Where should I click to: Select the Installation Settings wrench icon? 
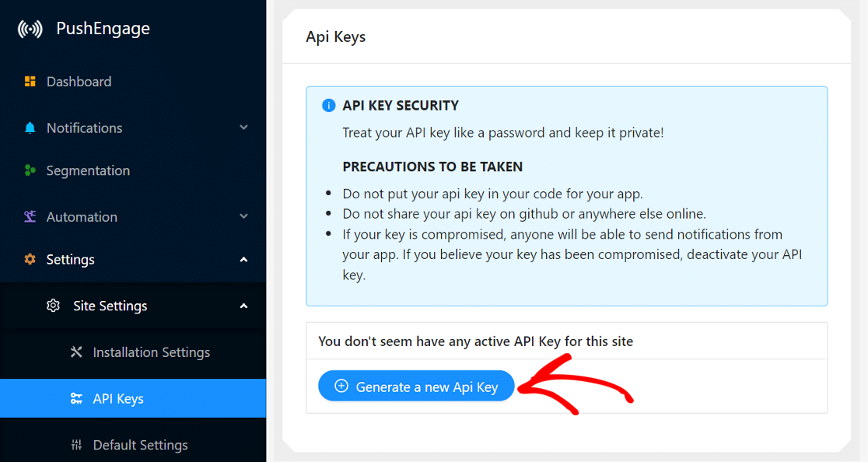tap(77, 352)
